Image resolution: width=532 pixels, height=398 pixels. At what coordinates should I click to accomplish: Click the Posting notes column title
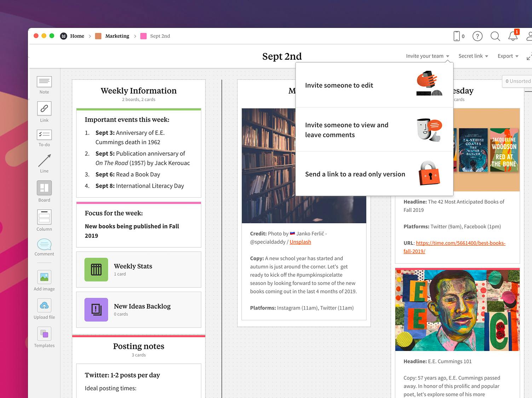pos(139,346)
